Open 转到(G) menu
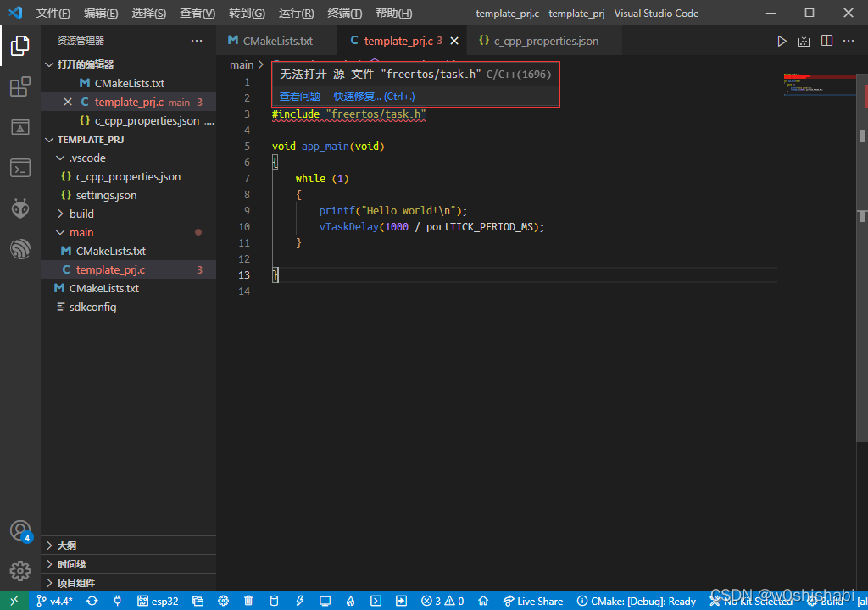The height and width of the screenshot is (610, 868). coord(247,14)
